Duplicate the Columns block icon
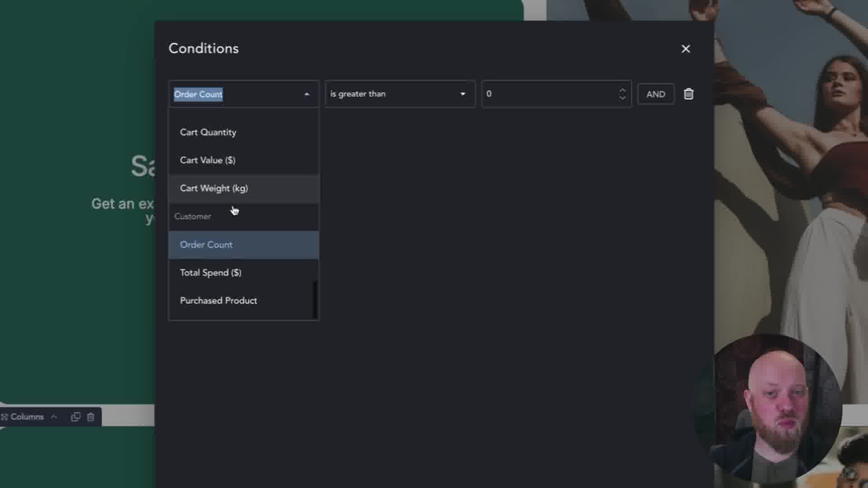Screen dimensions: 868x488 click(75, 417)
